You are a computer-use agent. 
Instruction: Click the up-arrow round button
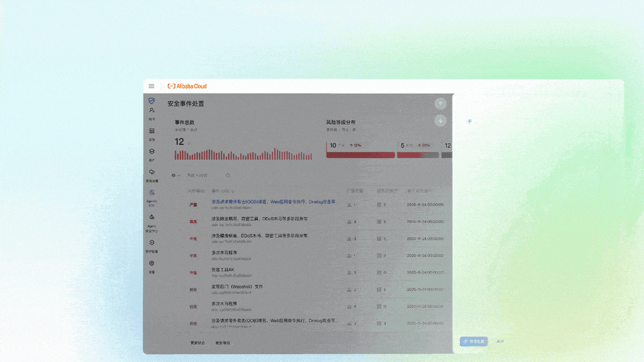[440, 104]
